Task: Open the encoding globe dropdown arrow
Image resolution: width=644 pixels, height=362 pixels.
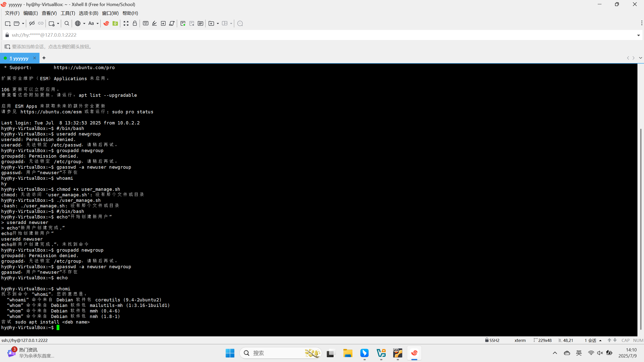Action: click(84, 23)
